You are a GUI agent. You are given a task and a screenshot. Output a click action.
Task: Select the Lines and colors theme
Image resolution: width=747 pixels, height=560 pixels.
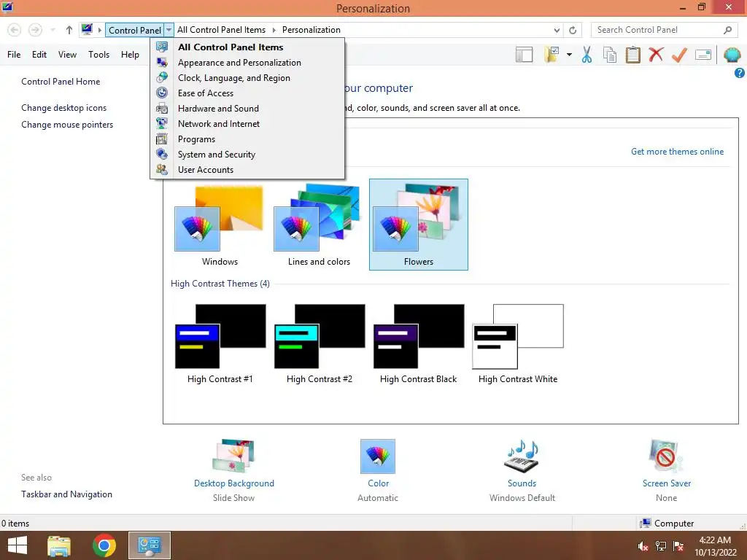tap(319, 225)
